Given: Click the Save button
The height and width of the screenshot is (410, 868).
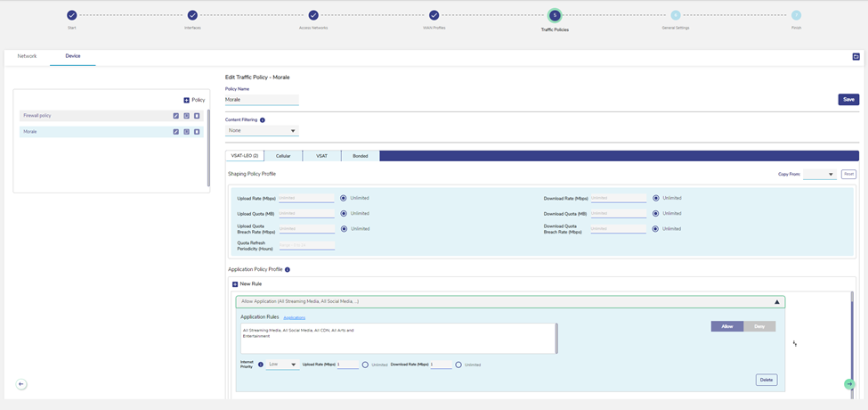Looking at the screenshot, I should 848,99.
